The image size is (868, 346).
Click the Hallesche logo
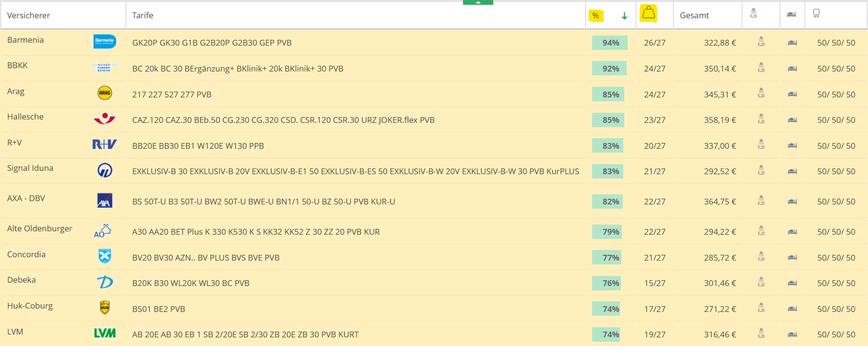[104, 118]
